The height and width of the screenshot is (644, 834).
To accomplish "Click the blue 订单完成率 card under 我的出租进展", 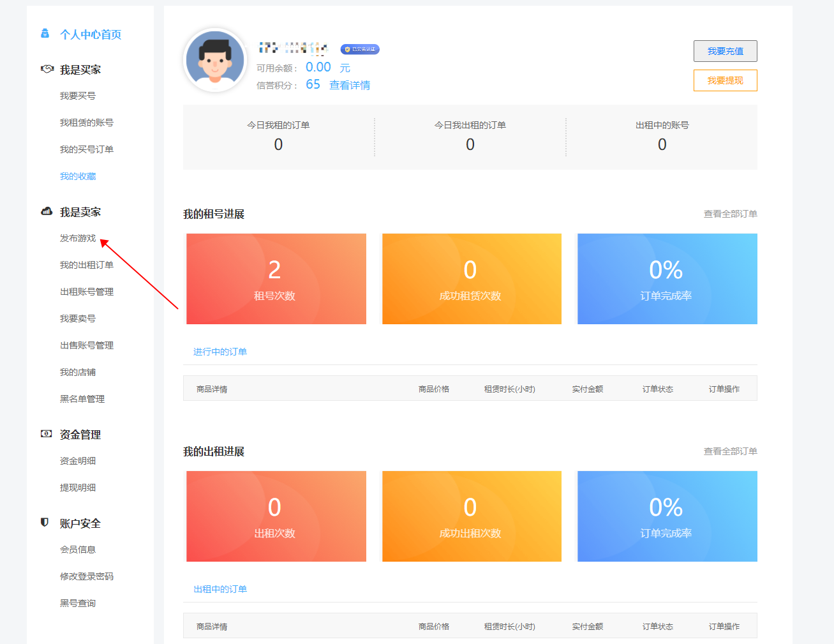I will click(x=667, y=516).
